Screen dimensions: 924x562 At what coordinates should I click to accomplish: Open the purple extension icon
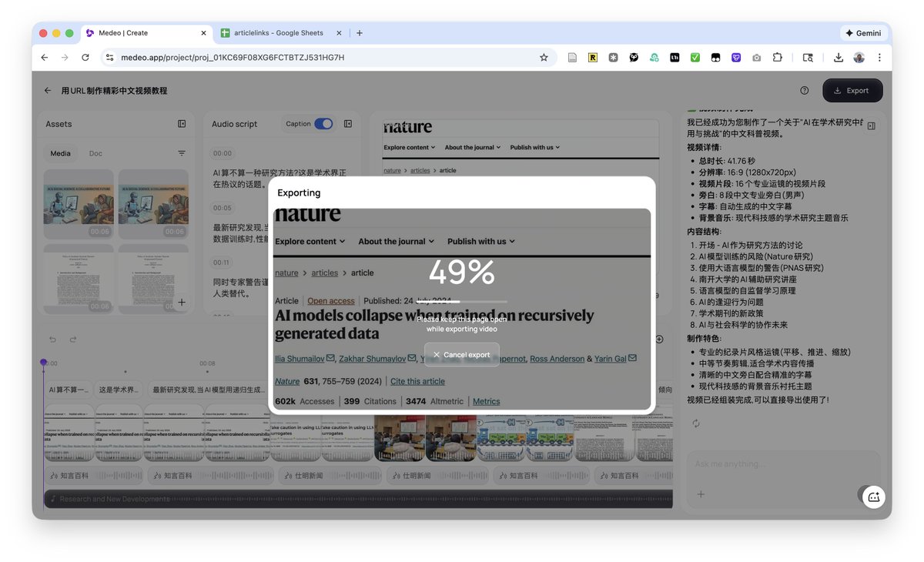pyautogui.click(x=736, y=58)
